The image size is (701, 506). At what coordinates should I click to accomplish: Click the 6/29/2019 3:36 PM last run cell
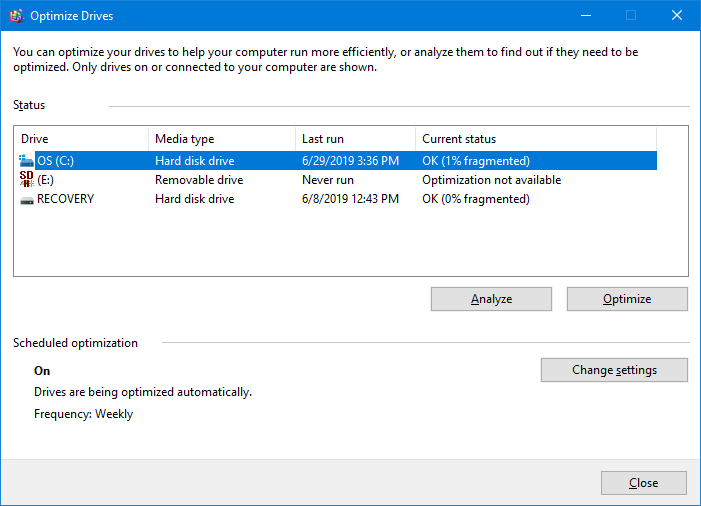[x=350, y=161]
